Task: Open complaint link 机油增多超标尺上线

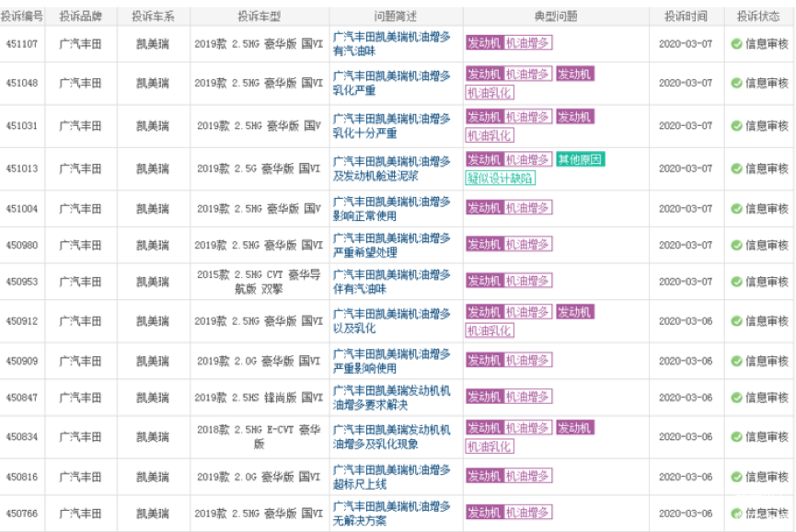Action: point(391,477)
